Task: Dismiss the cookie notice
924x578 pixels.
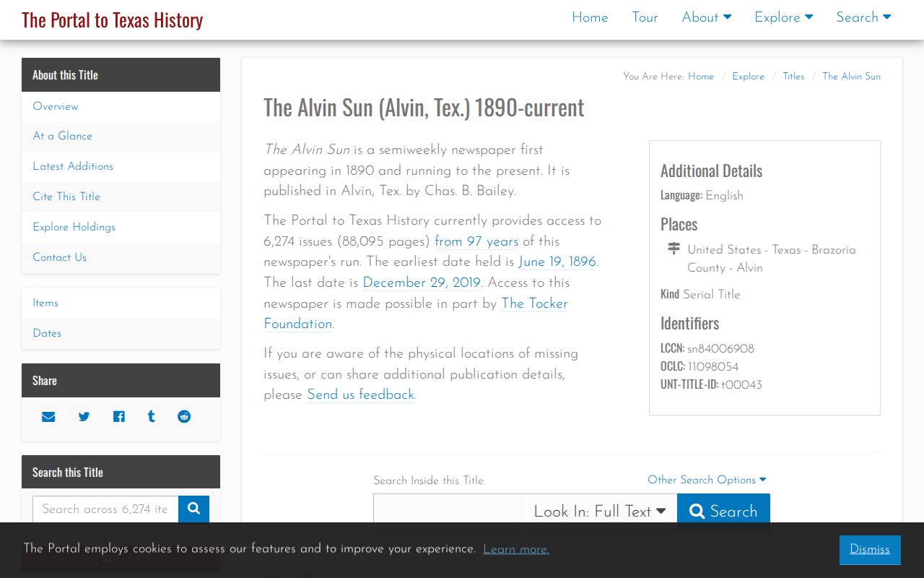Action: (870, 550)
